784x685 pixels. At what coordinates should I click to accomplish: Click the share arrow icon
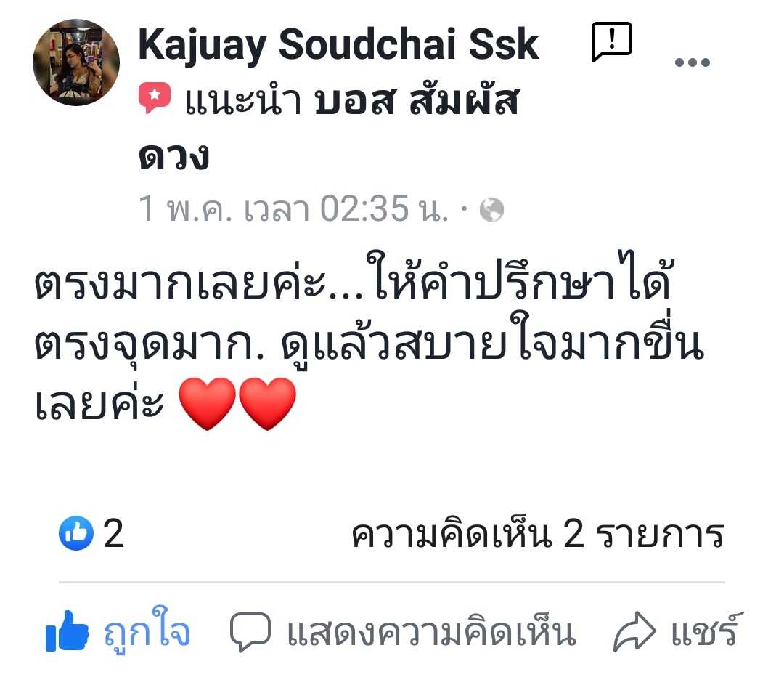[634, 631]
